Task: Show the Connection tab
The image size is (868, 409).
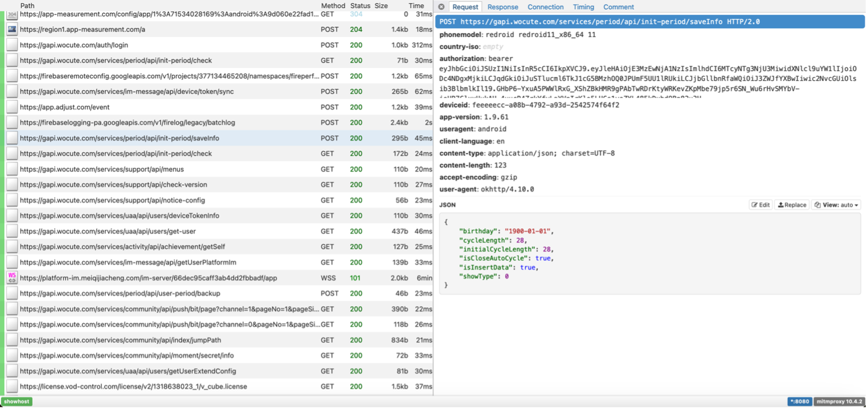Action: (x=545, y=7)
